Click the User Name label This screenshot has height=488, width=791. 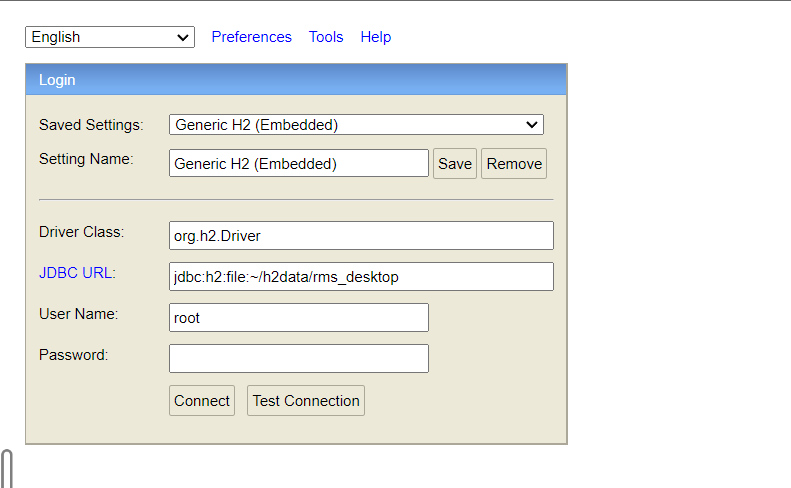coord(79,314)
